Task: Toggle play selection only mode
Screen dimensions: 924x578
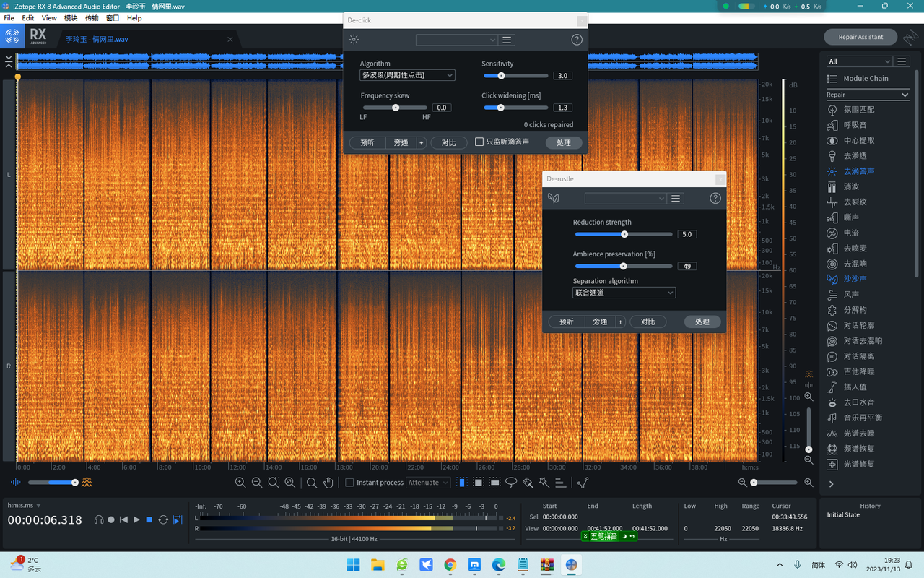Action: coord(178,519)
